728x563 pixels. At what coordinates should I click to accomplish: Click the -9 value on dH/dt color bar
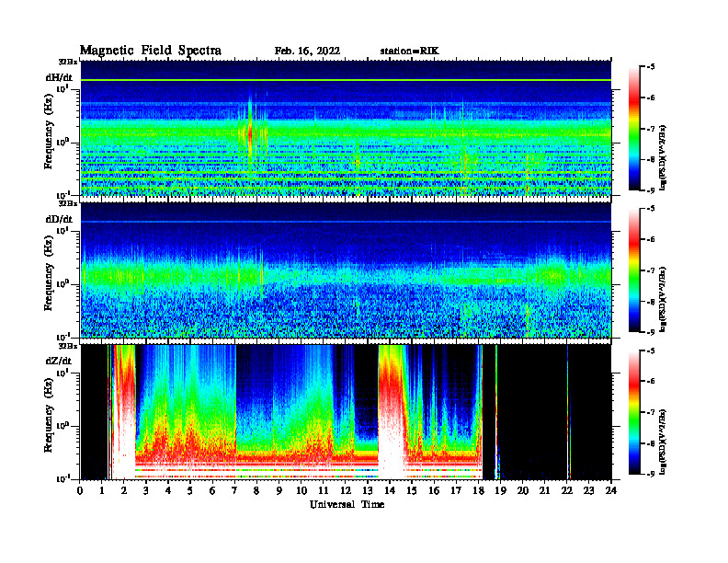652,190
